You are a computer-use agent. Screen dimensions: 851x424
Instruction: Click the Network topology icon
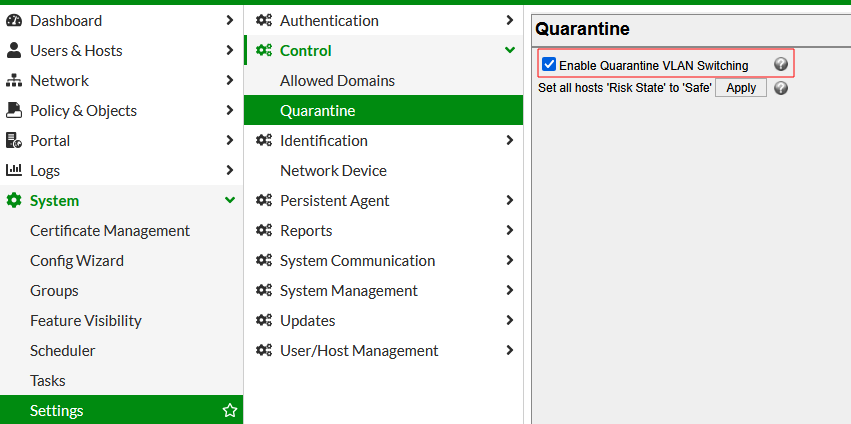tap(14, 80)
